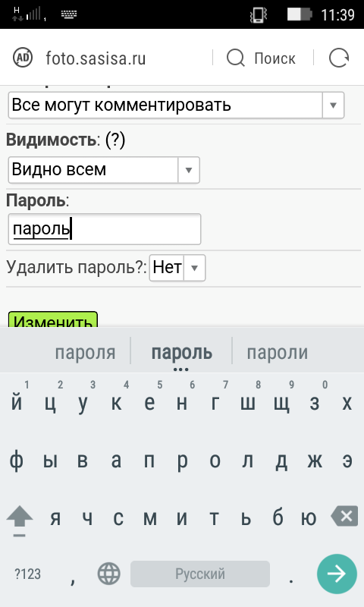Screen dimensions: 364x607
Task: Reload the page with refresh icon
Action: click(339, 58)
